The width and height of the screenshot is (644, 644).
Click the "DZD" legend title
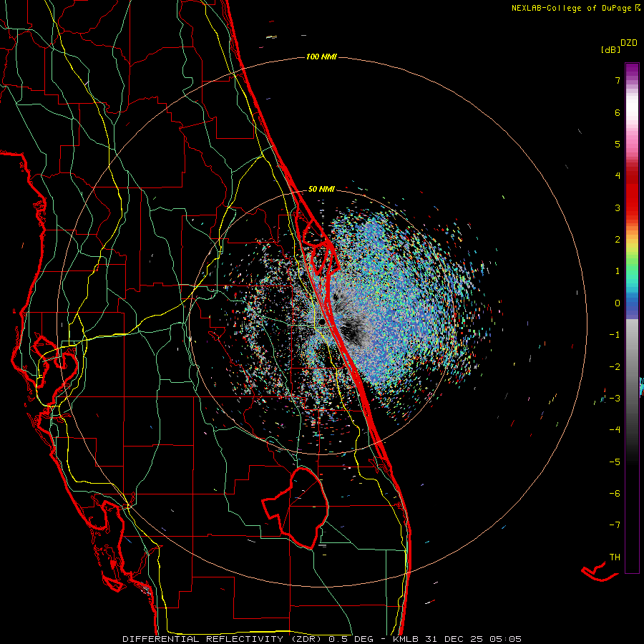629,43
